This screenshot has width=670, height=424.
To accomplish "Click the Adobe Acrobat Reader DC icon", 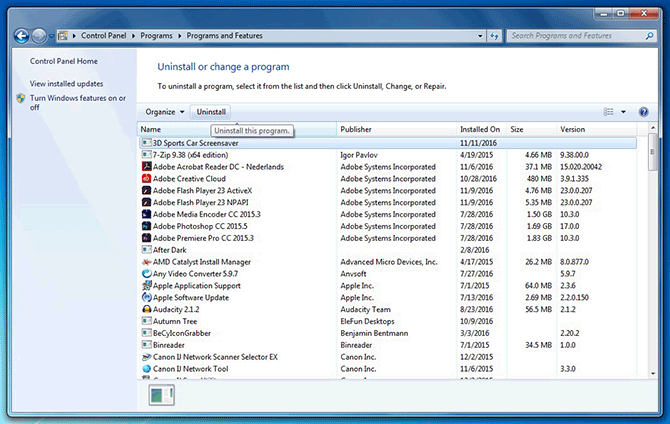I will [x=147, y=167].
